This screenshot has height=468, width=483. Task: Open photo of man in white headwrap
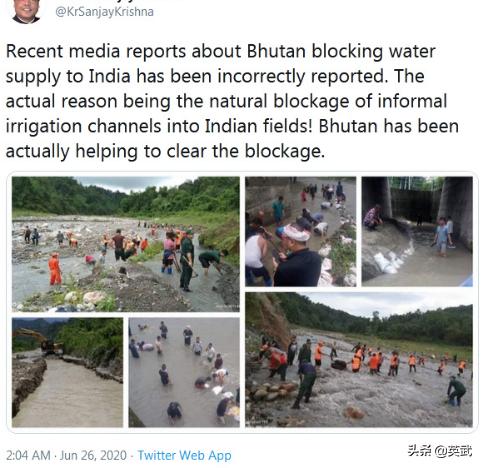(301, 231)
